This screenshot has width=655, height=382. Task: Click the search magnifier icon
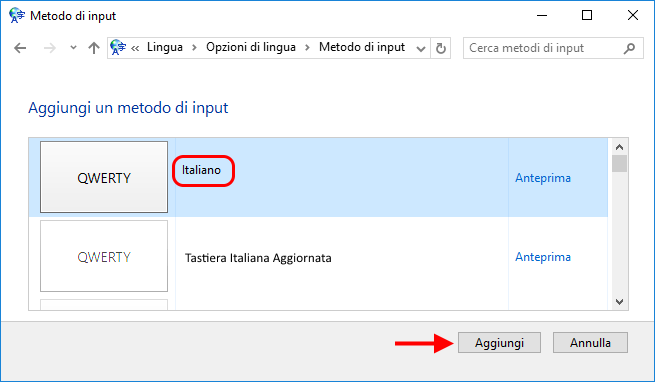[x=629, y=48]
